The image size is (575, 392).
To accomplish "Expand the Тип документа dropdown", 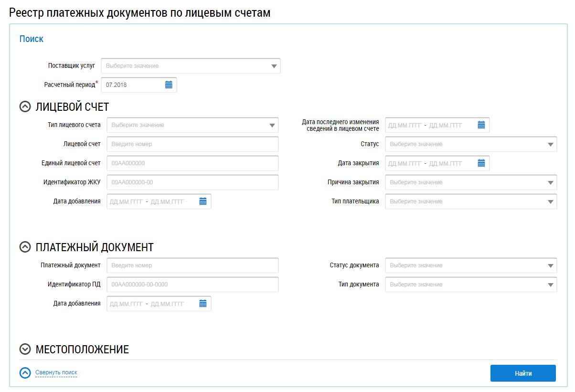I will [471, 285].
